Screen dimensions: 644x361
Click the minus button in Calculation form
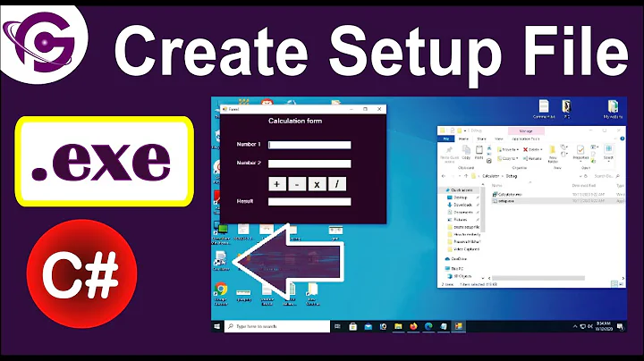tap(297, 184)
